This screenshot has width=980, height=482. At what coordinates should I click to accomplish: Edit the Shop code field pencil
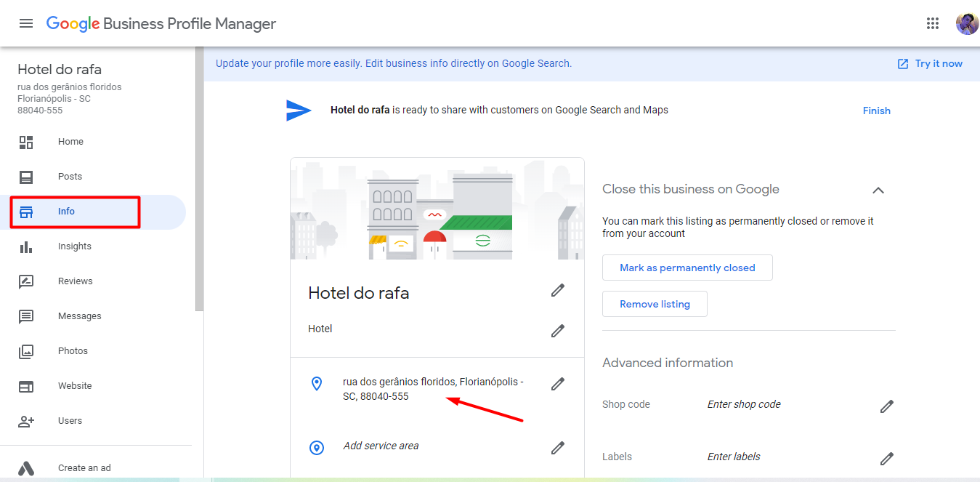887,406
